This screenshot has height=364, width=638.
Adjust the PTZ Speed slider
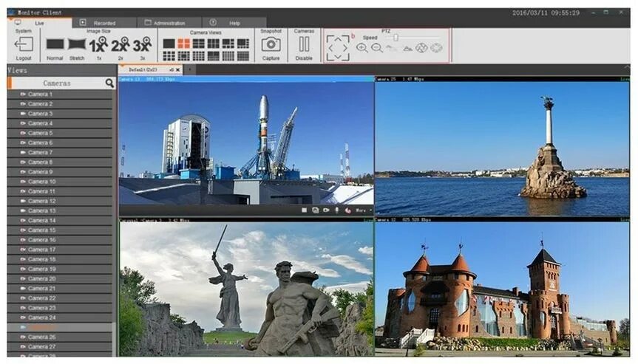(x=396, y=38)
